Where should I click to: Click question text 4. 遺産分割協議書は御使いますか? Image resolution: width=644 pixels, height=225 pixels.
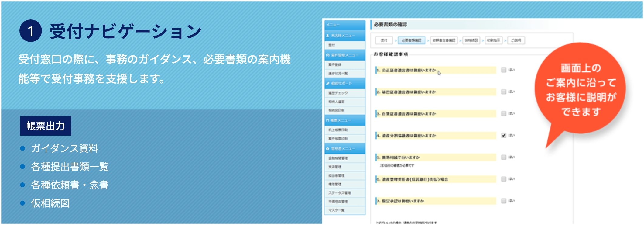pyautogui.click(x=406, y=136)
